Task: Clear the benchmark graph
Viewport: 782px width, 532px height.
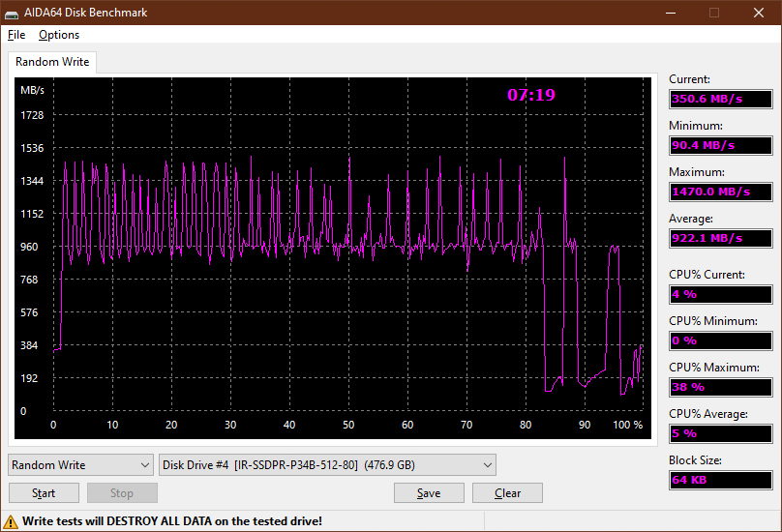Action: [x=507, y=493]
